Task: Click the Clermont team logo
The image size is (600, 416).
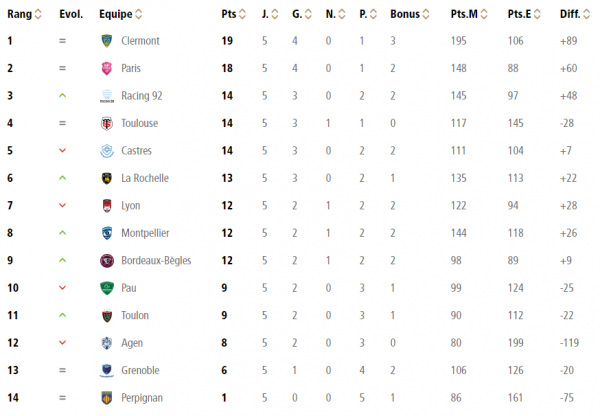Action: (x=107, y=41)
